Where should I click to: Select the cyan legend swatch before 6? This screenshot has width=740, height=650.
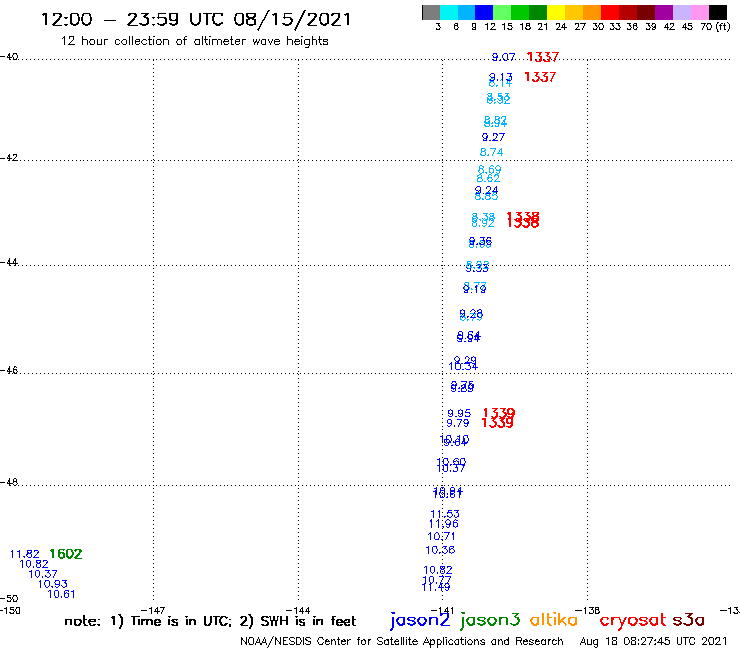pyautogui.click(x=448, y=12)
